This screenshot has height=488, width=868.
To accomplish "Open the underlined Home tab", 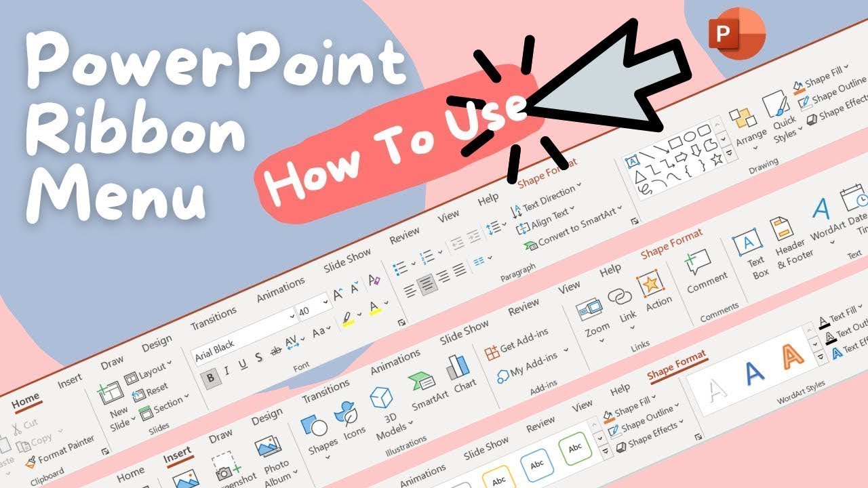I will [x=26, y=401].
